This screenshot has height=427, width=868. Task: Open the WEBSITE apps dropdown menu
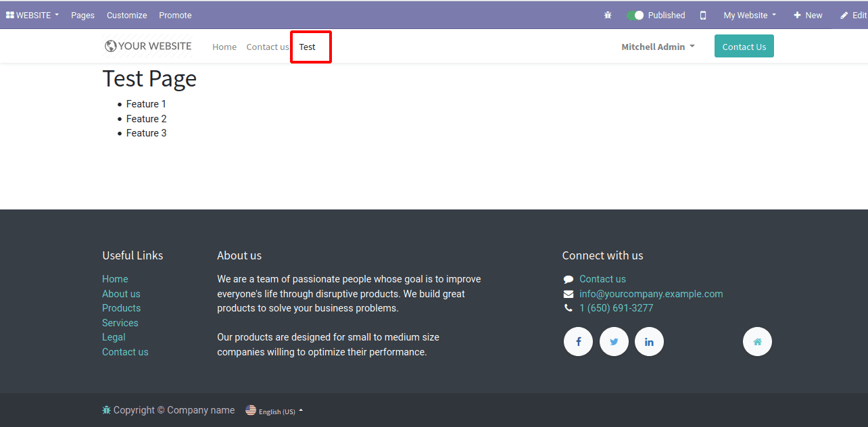pyautogui.click(x=32, y=15)
